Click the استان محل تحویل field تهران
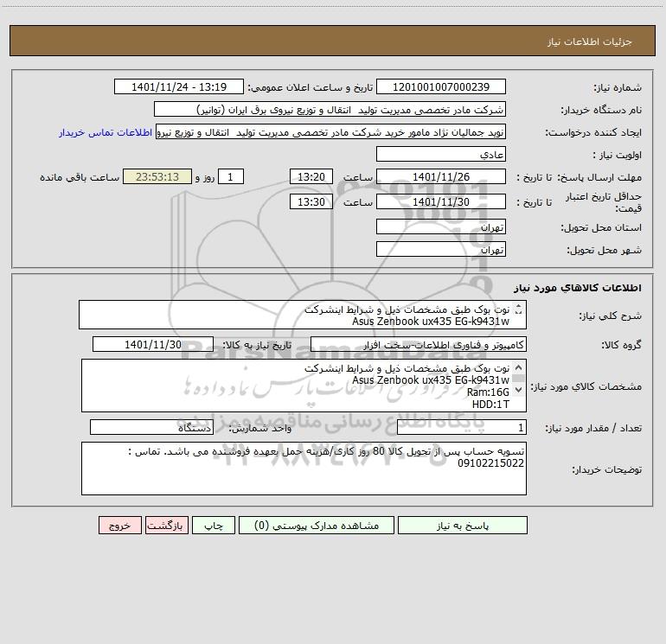666x644 pixels. pyautogui.click(x=441, y=226)
